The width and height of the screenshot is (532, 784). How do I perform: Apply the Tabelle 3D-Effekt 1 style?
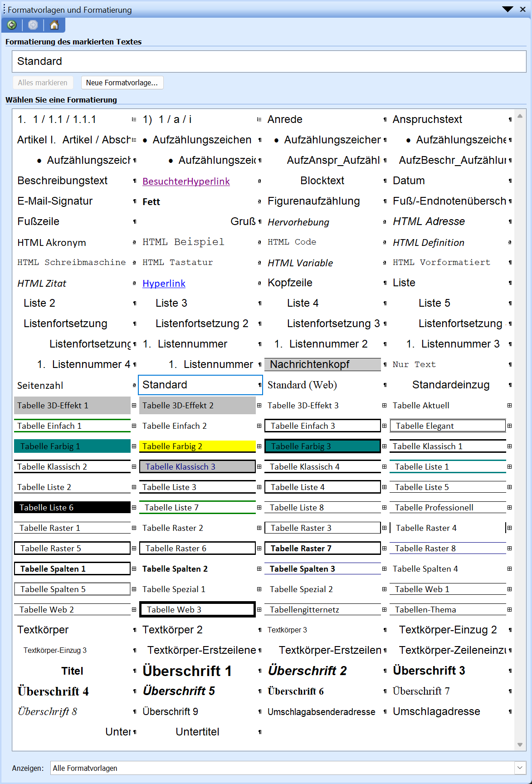[72, 405]
